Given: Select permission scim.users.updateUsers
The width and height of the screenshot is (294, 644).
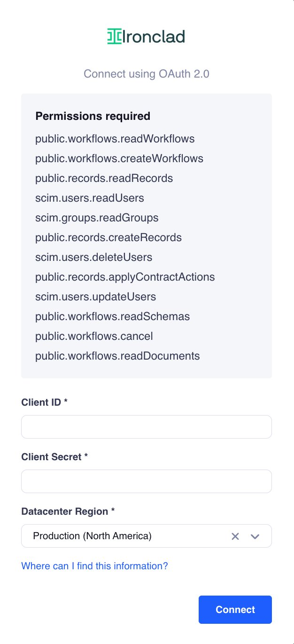Looking at the screenshot, I should pyautogui.click(x=96, y=297).
